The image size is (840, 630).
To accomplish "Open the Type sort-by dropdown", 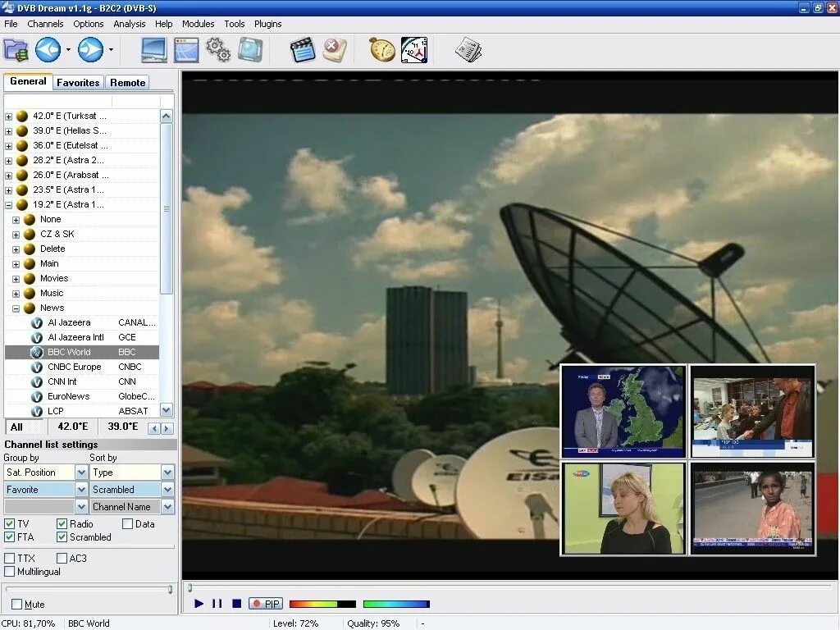I will pyautogui.click(x=167, y=472).
